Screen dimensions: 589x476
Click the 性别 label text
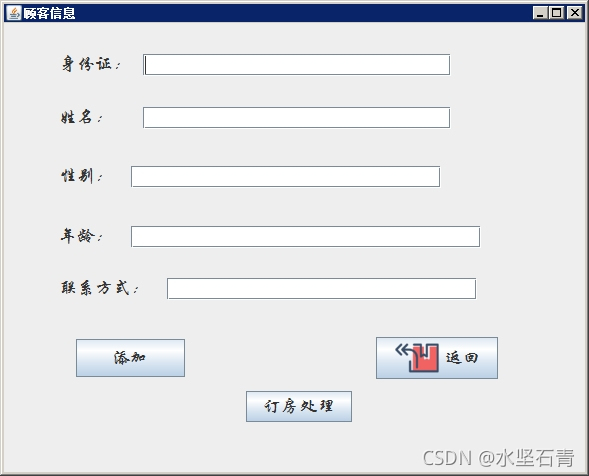[82, 176]
